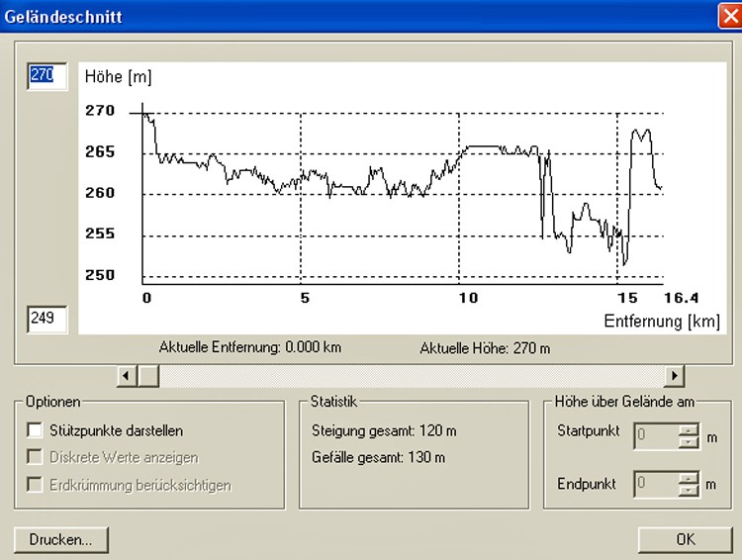Screen dimensions: 742x560
Task: Click into the Endpunkt value field
Action: [x=655, y=485]
